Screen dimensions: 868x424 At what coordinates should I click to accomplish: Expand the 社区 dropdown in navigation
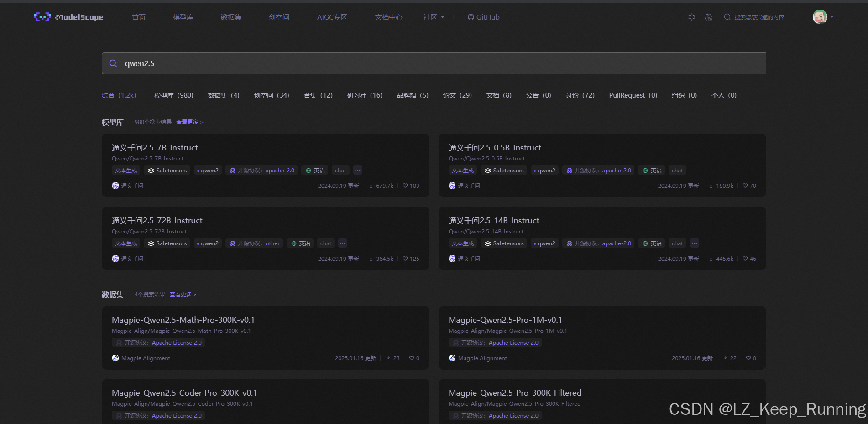point(434,17)
